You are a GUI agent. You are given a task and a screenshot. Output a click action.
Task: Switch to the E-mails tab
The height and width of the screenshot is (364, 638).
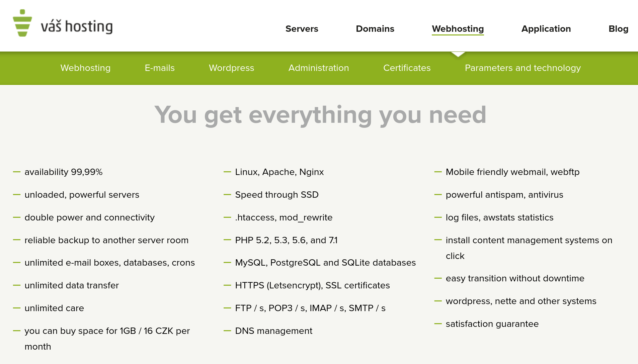pyautogui.click(x=160, y=68)
